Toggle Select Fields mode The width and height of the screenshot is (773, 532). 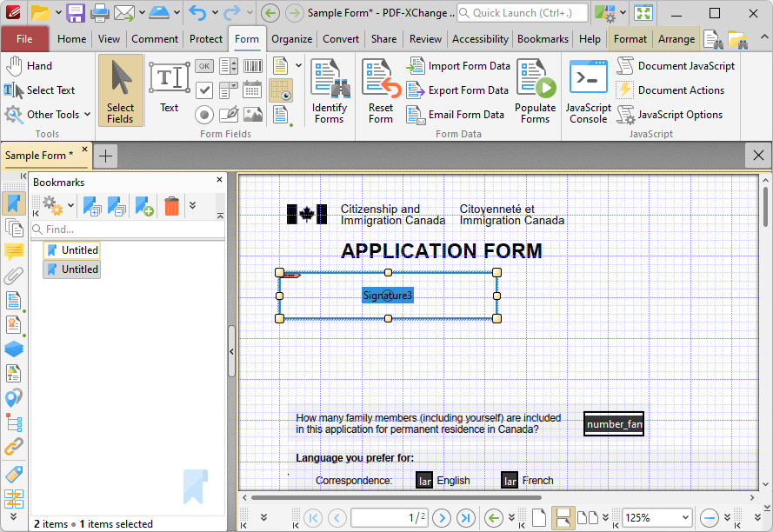coord(121,87)
